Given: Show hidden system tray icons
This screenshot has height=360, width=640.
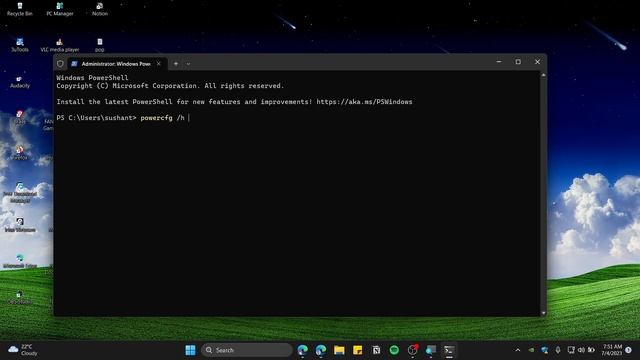Looking at the screenshot, I should (518, 350).
